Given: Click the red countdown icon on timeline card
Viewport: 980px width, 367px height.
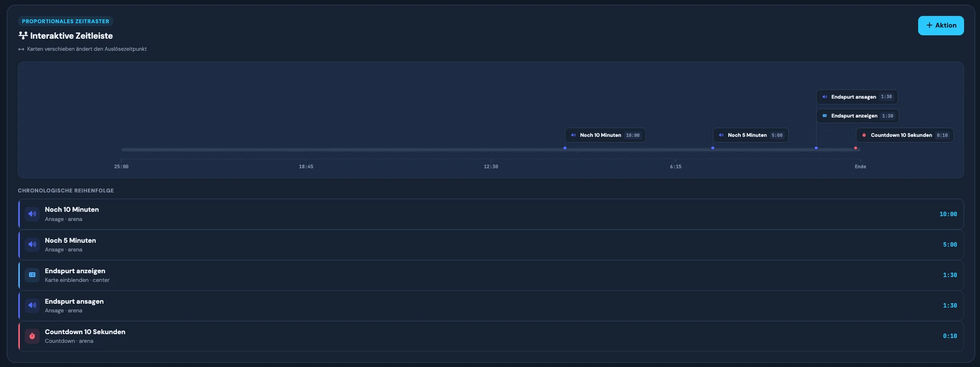Looking at the screenshot, I should (x=864, y=135).
